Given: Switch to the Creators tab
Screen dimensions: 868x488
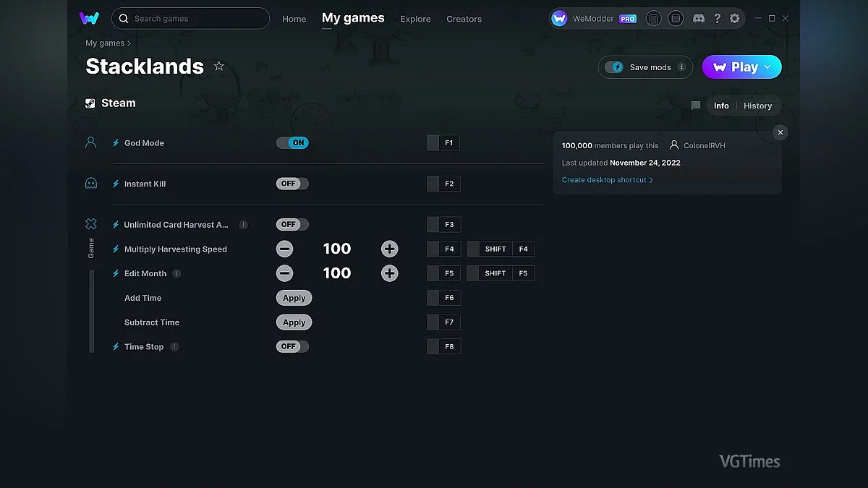Looking at the screenshot, I should coord(464,19).
